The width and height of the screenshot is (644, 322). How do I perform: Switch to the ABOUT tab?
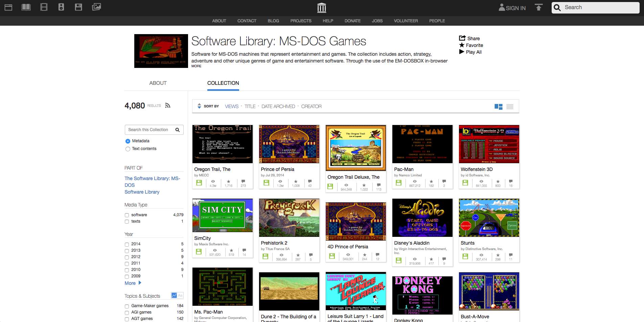click(x=158, y=83)
